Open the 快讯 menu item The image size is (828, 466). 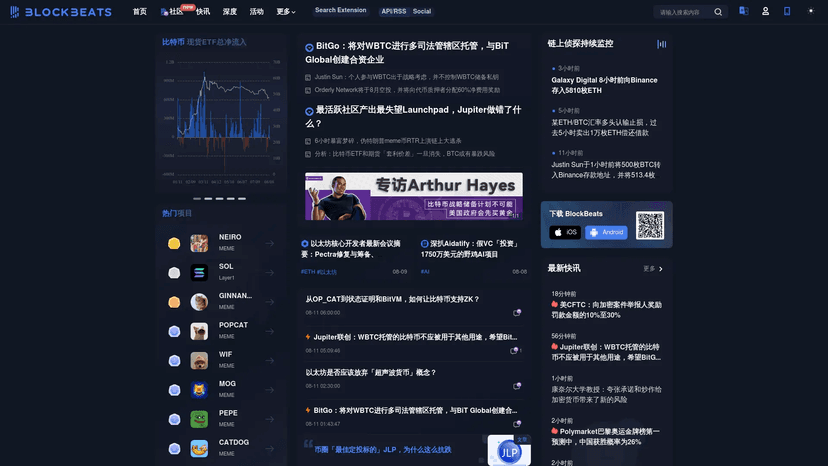click(203, 12)
